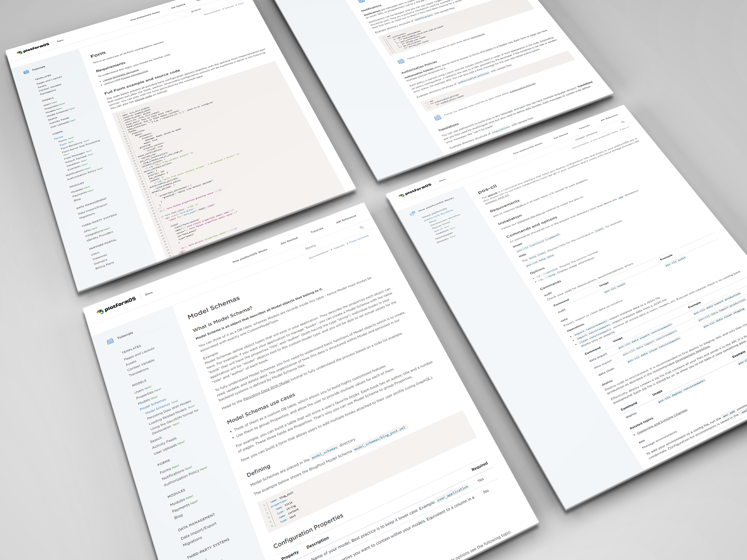747x560 pixels.
Task: Open API Reference in the pos-cli page menu
Action: click(609, 118)
